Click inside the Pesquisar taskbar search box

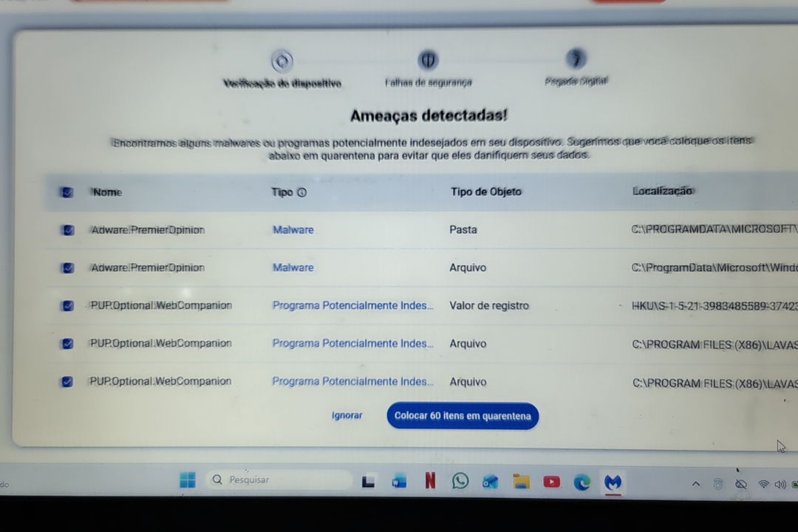pos(279,480)
